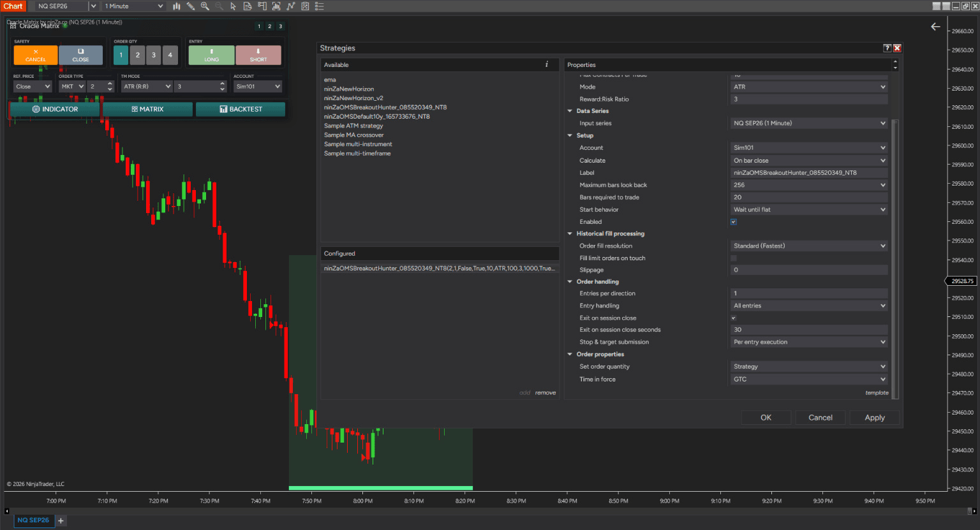Open the Start behavior dropdown
980x530 pixels.
809,209
